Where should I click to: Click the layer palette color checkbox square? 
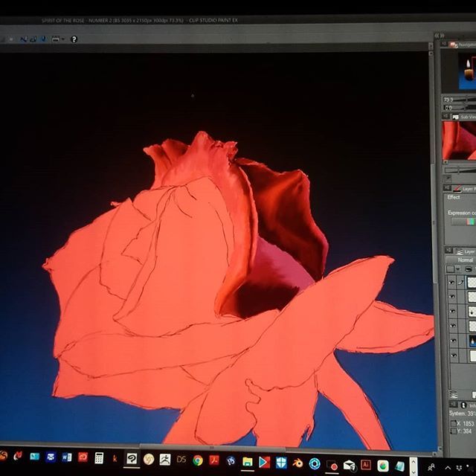pos(450,269)
